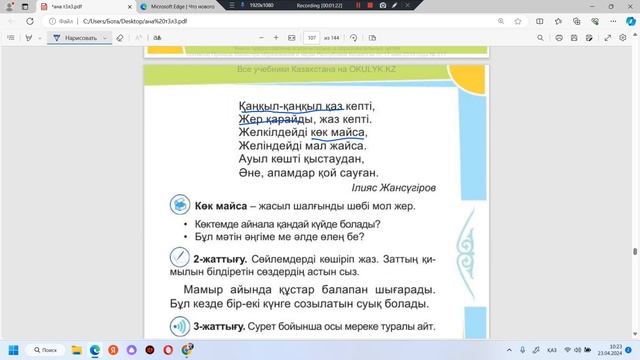Click the bold text 2-жаттығу.
This screenshot has height=360, width=640.
click(220, 259)
